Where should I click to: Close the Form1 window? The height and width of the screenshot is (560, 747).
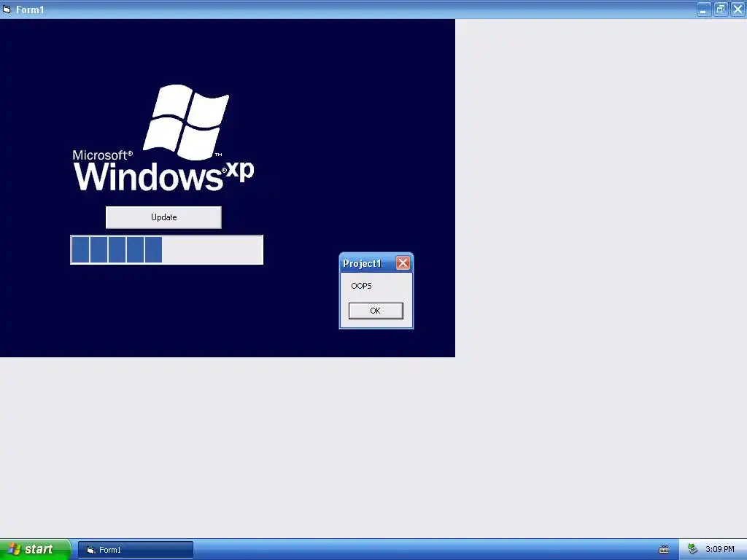[x=738, y=9]
